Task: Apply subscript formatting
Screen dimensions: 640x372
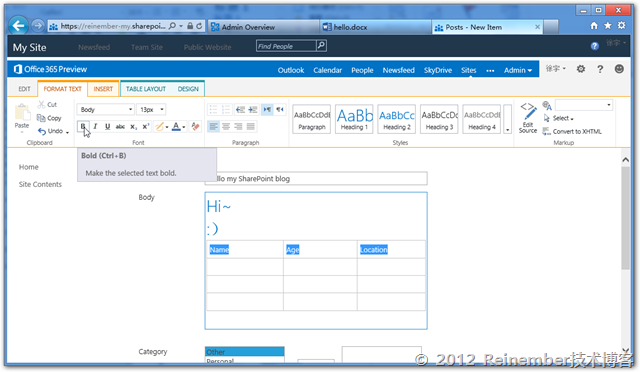Action: 133,127
